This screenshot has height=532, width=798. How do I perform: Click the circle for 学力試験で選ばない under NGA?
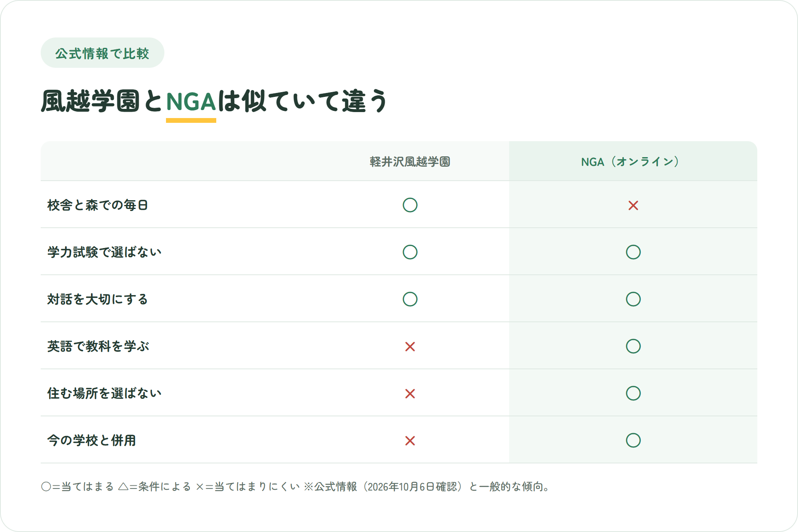[633, 252]
